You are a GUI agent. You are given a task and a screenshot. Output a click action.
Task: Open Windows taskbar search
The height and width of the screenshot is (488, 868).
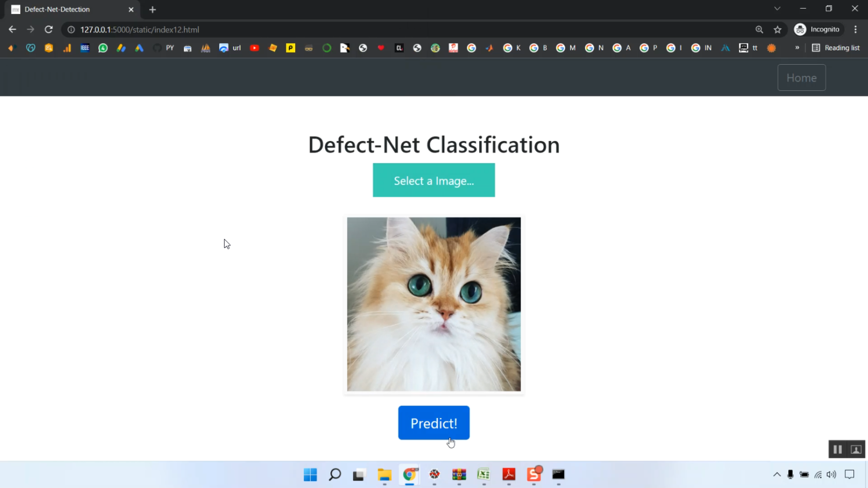coord(335,475)
